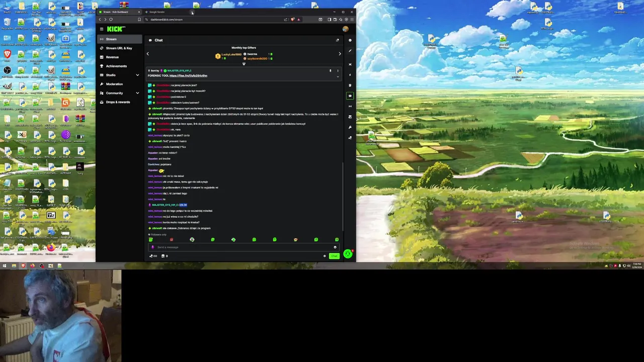Click the lightning bolt icon in right sidebar

point(350,75)
